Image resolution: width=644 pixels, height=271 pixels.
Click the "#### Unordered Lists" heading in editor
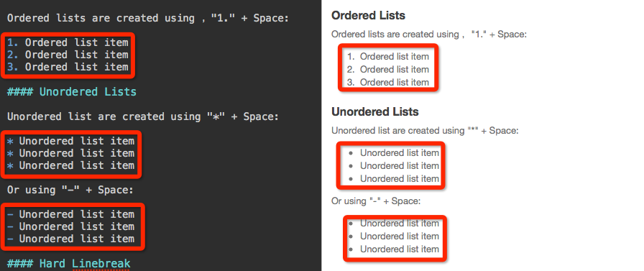[71, 91]
